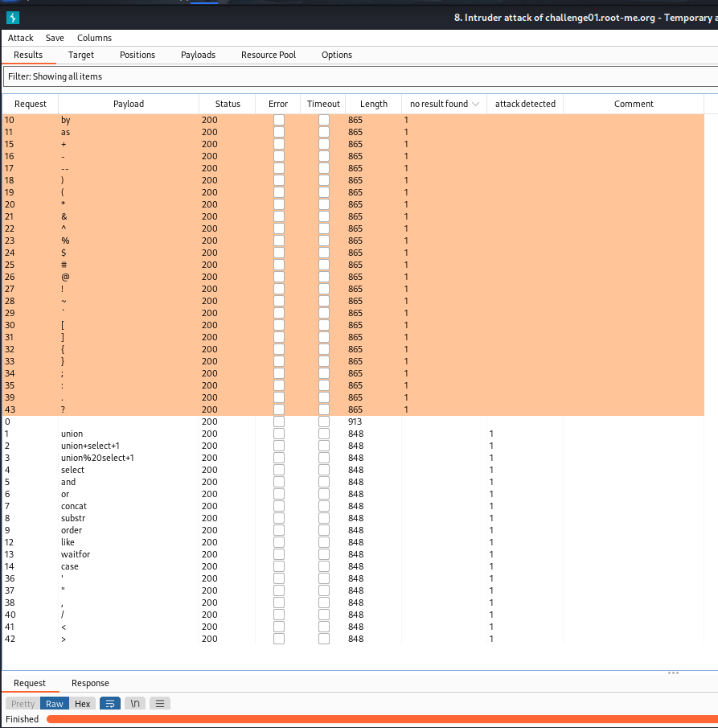
Task: Select request 41 row with payload '<'
Action: (x=353, y=627)
